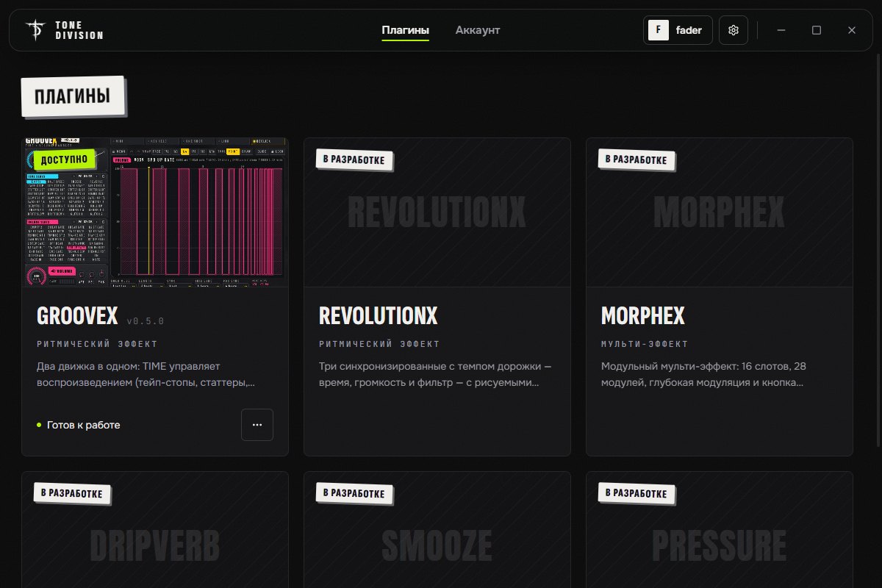The image size is (882, 588).
Task: Switch to the Аккаунт tab
Action: [x=478, y=30]
